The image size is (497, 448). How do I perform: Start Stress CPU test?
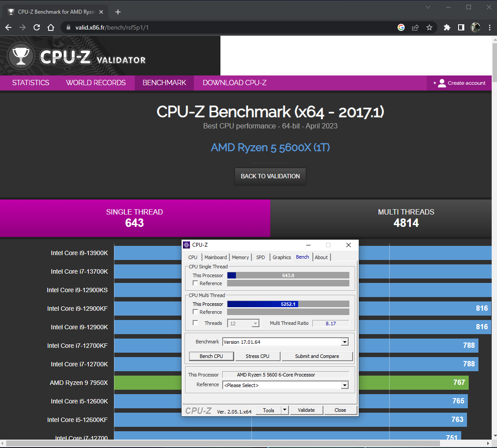258,356
